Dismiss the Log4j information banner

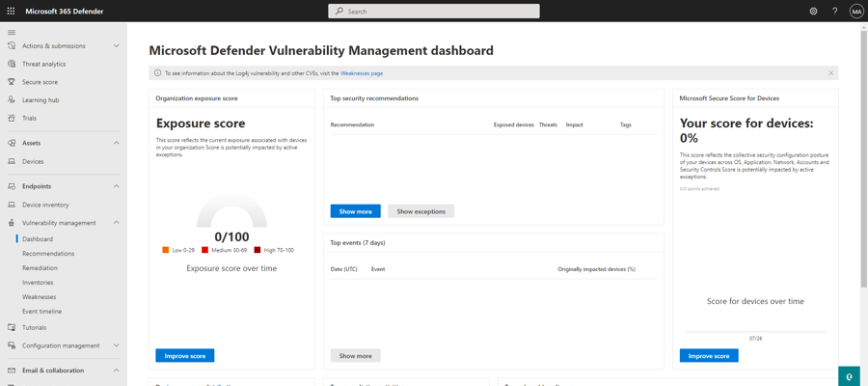pyautogui.click(x=830, y=73)
